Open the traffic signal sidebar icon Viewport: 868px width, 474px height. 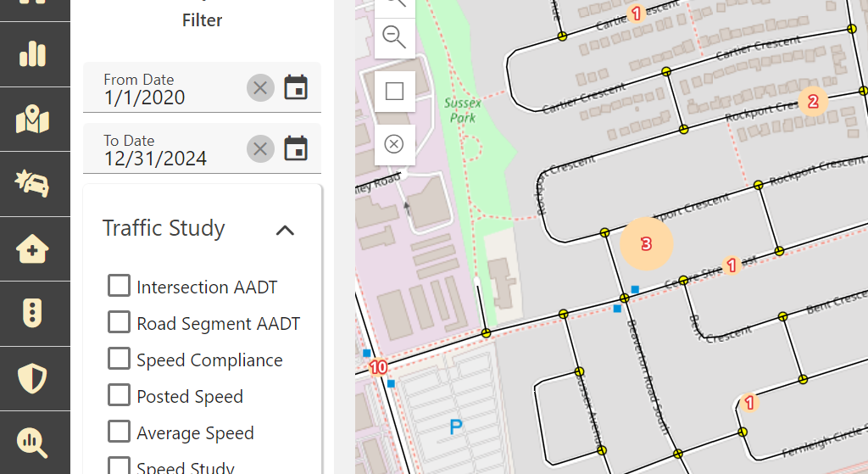coord(33,313)
